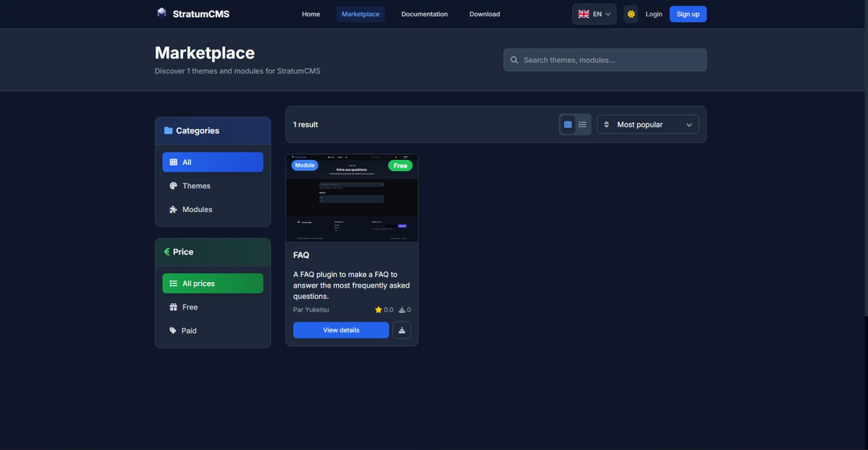
Task: Click the download icon on FAQ card
Action: (x=401, y=330)
